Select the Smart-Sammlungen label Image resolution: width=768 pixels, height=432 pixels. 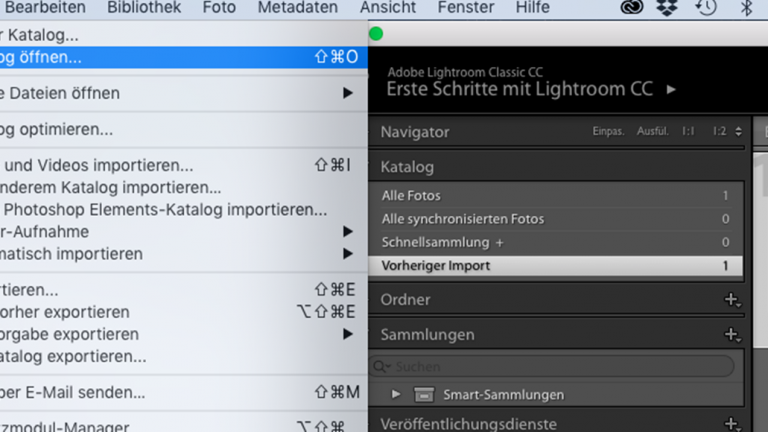point(504,395)
